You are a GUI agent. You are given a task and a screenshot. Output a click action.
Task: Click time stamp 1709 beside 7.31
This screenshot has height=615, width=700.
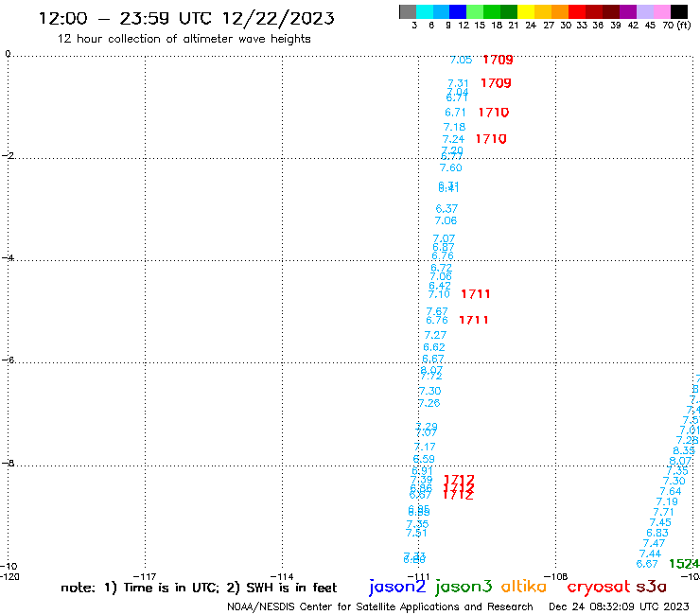pyautogui.click(x=496, y=83)
